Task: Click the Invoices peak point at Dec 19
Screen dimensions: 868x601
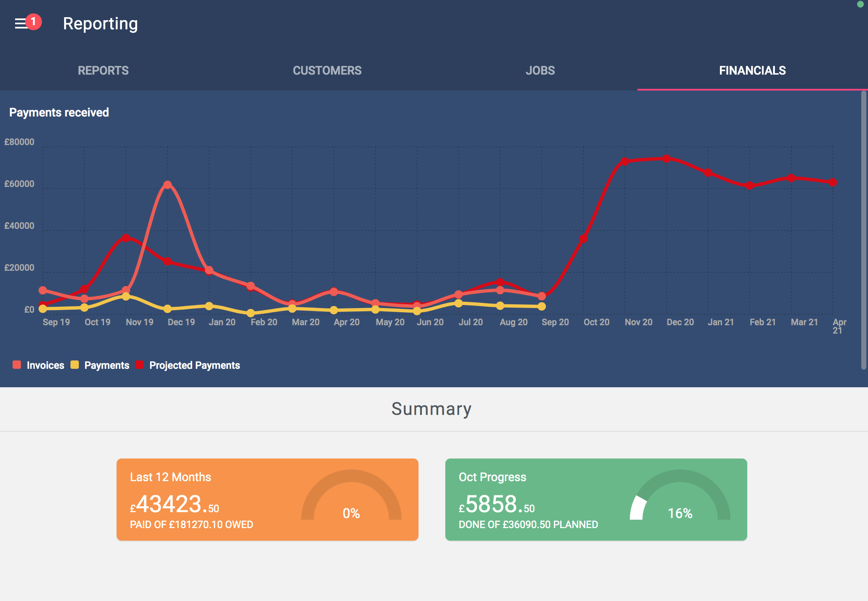Action: tap(167, 185)
